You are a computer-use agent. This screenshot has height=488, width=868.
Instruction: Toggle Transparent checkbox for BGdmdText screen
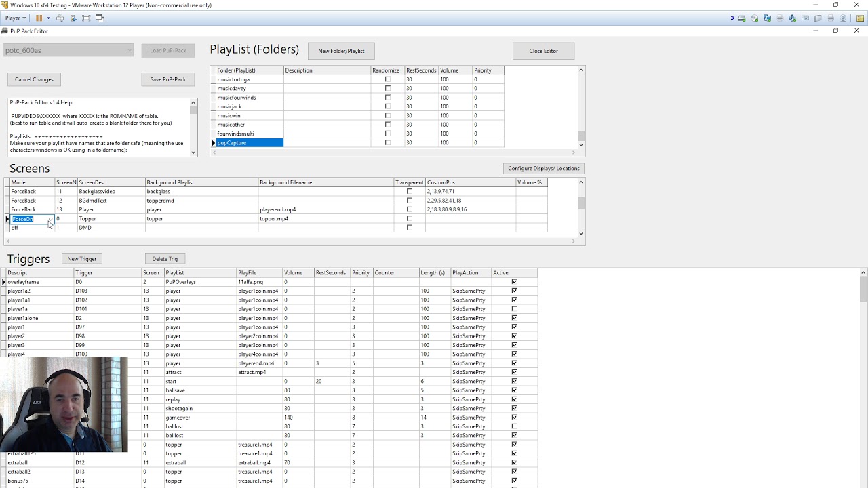click(x=410, y=201)
